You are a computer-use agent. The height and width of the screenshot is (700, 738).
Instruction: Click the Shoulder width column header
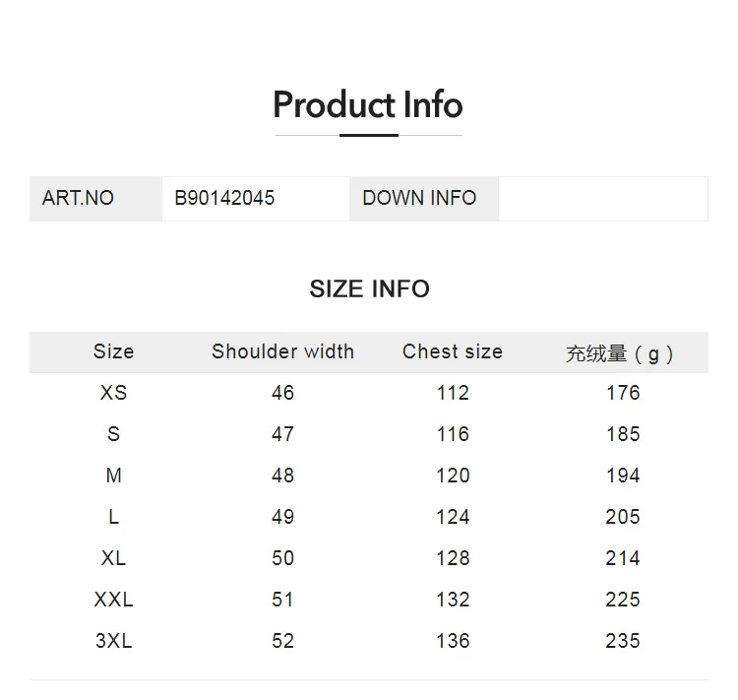point(282,351)
